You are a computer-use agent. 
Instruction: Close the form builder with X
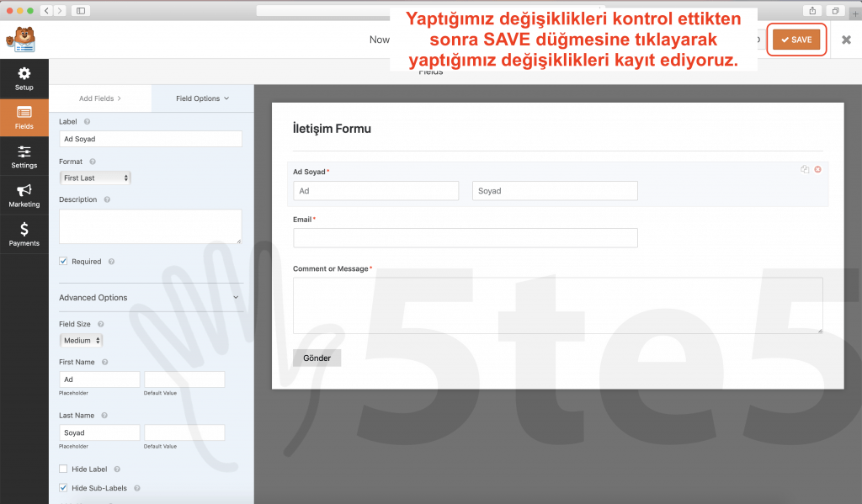click(846, 40)
